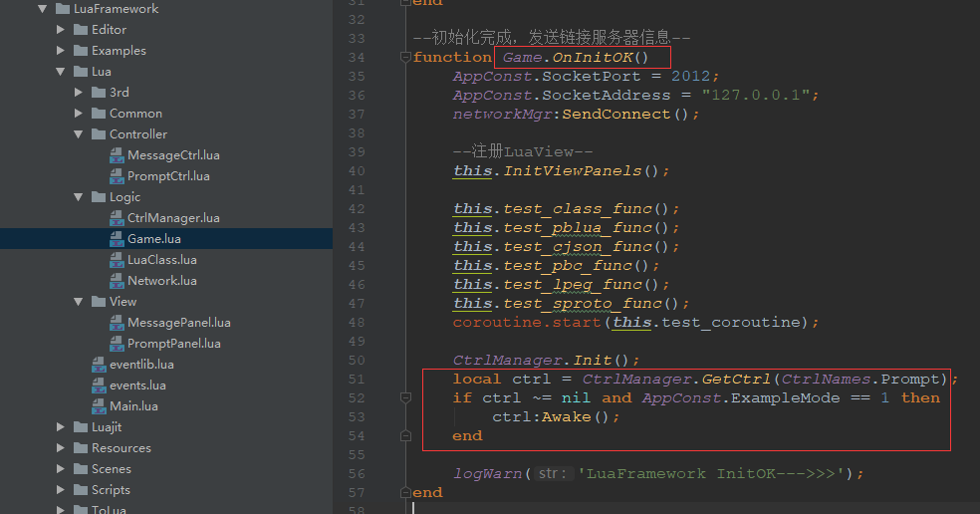Click the MessageCtrl.lua file icon

(117, 155)
